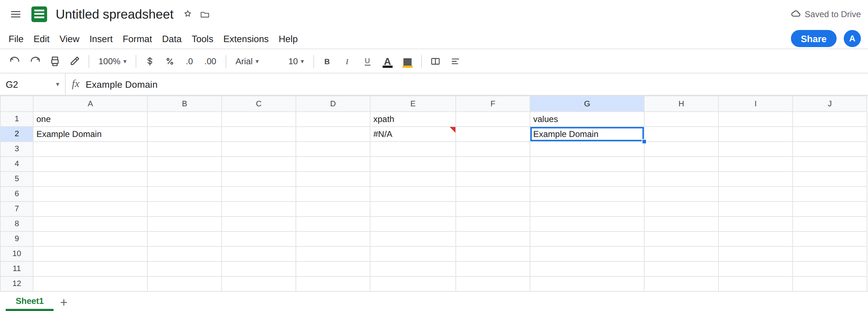Screen dimensions: 868x311
Task: Print the spreadsheet
Action: [55, 61]
